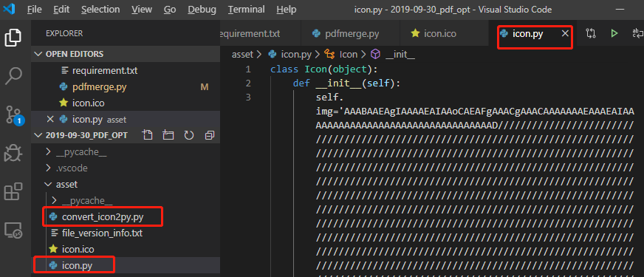
Task: Click on 'def __init__(self):' code line
Action: (x=346, y=83)
